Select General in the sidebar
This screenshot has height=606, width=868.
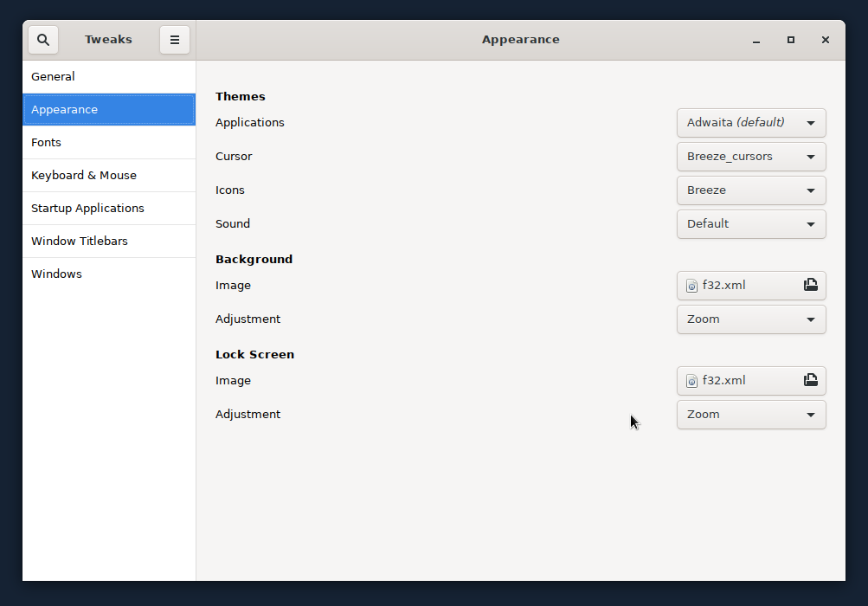click(x=109, y=77)
